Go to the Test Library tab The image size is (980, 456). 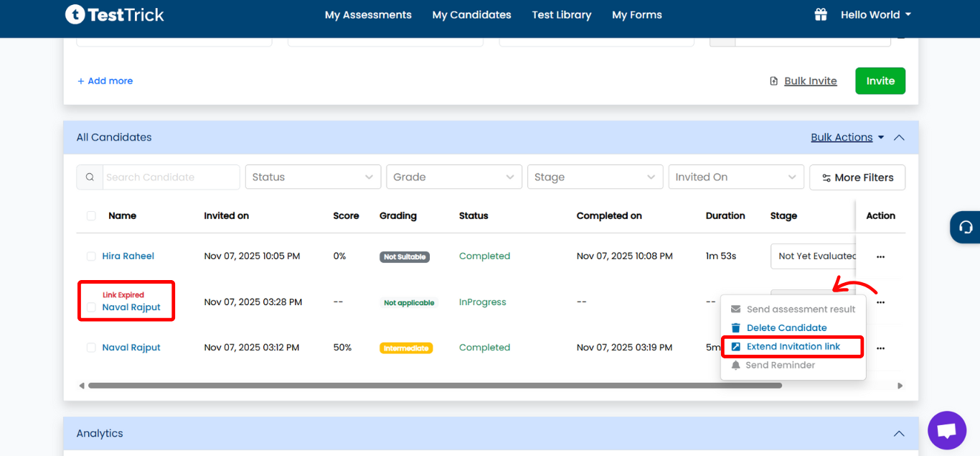(x=562, y=14)
